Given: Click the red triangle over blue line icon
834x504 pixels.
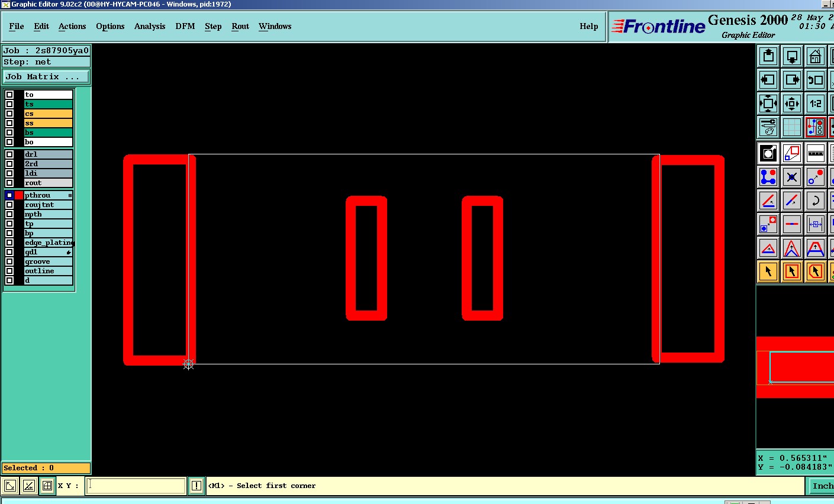Looking at the screenshot, I should pyautogui.click(x=768, y=248).
